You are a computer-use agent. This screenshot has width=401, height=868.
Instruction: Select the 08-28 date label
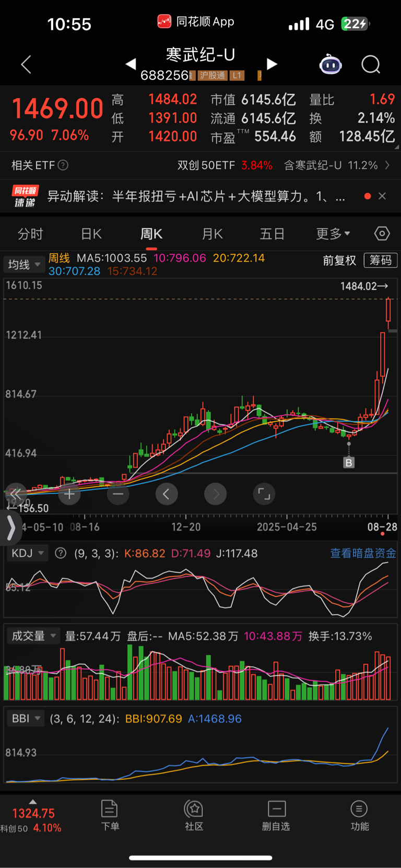[x=382, y=526]
